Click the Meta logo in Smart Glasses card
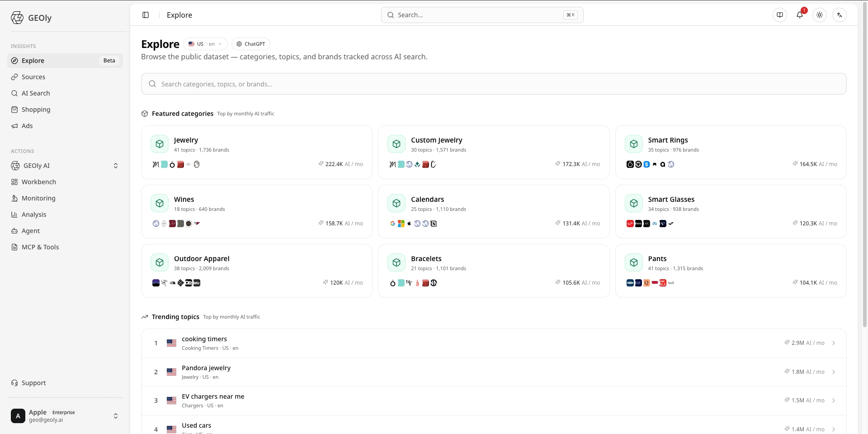This screenshot has height=434, width=868. (x=655, y=224)
